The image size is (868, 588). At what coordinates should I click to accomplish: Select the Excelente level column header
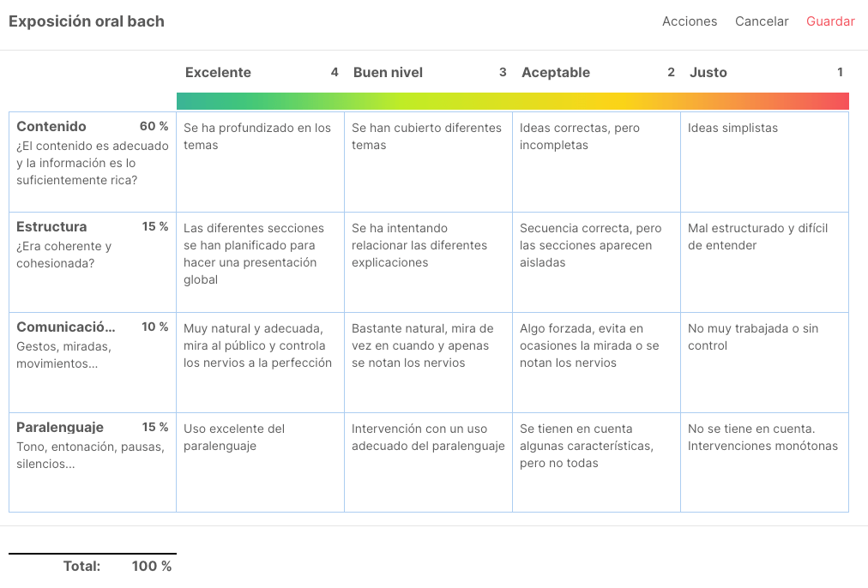[x=218, y=73]
